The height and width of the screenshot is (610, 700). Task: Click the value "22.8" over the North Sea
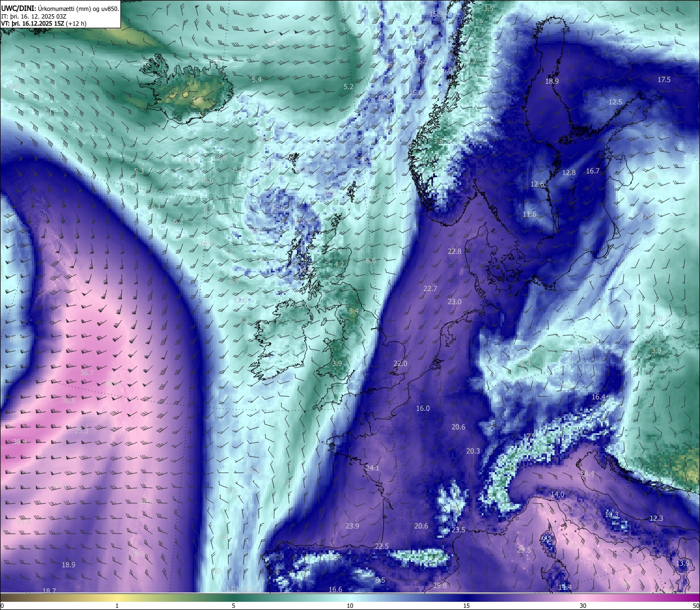454,251
